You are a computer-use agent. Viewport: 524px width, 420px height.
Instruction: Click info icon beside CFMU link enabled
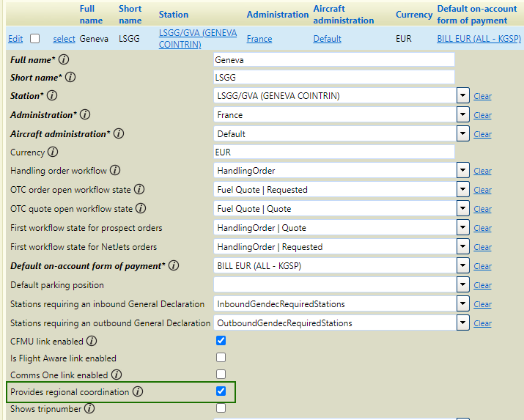92,341
